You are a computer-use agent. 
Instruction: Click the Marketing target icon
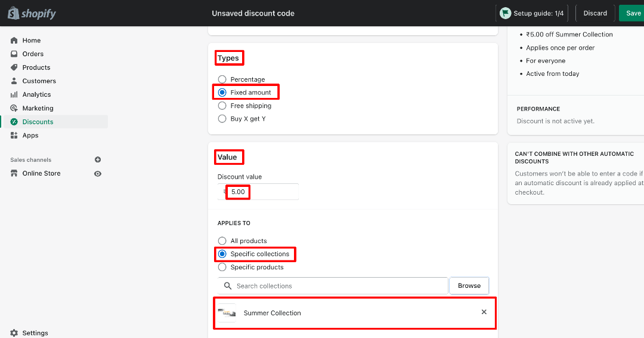(x=14, y=108)
